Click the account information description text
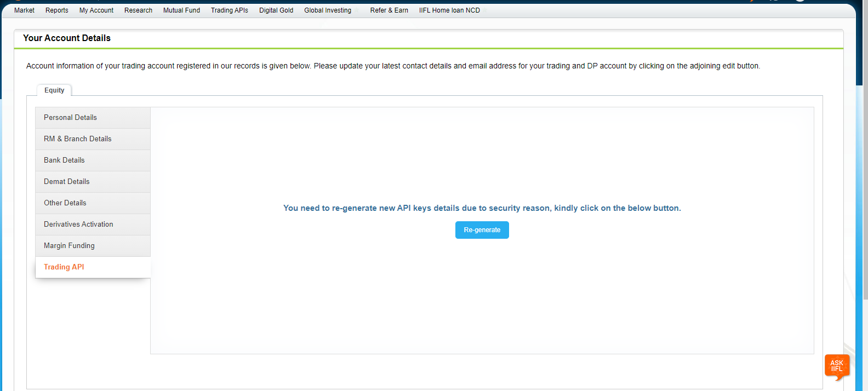The image size is (868, 391). [393, 66]
